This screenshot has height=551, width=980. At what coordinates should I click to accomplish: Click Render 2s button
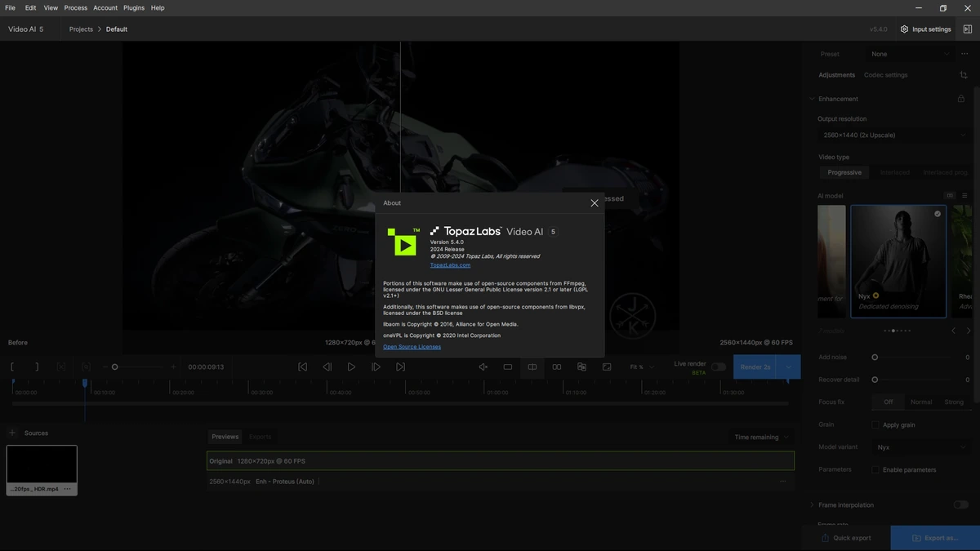pyautogui.click(x=755, y=367)
